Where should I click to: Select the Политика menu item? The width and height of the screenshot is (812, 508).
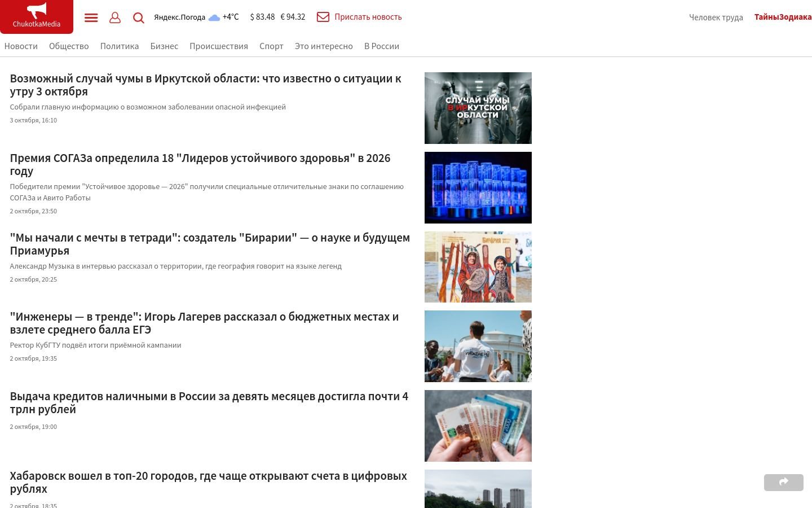click(x=120, y=46)
